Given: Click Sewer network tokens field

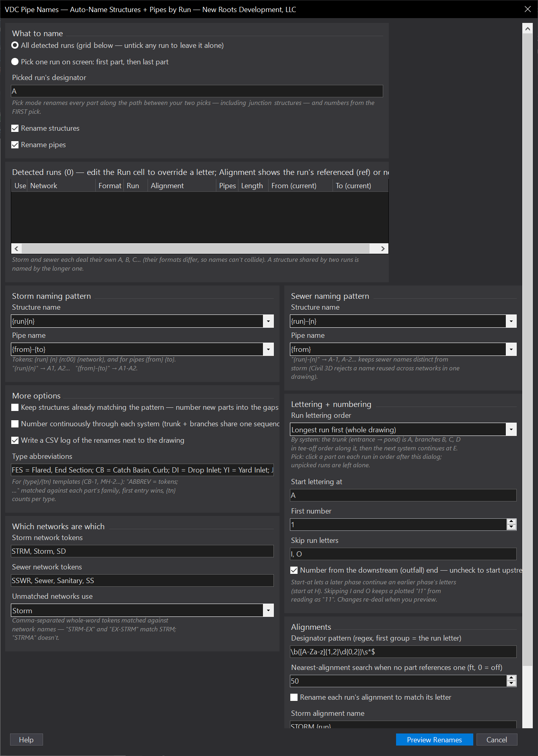Looking at the screenshot, I should pyautogui.click(x=142, y=581).
